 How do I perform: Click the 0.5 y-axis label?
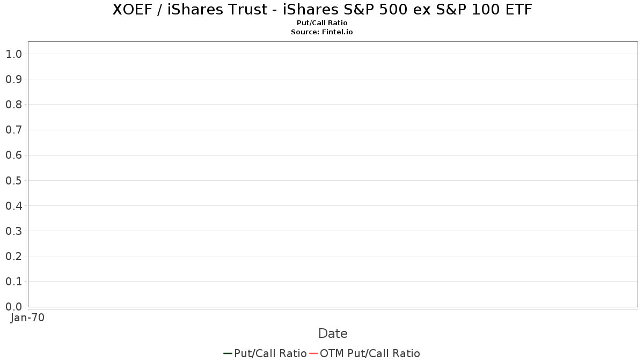point(13,180)
